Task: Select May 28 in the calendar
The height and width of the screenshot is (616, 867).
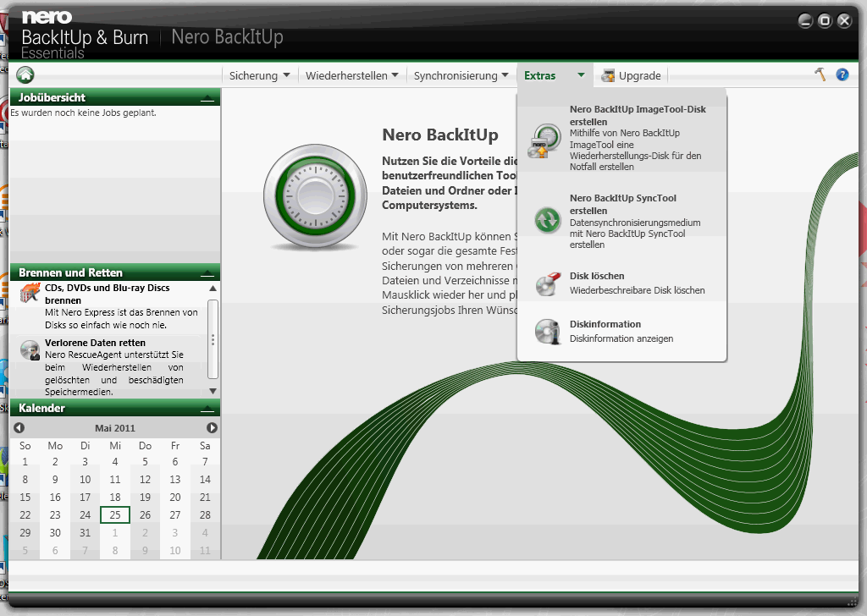Action: [205, 515]
